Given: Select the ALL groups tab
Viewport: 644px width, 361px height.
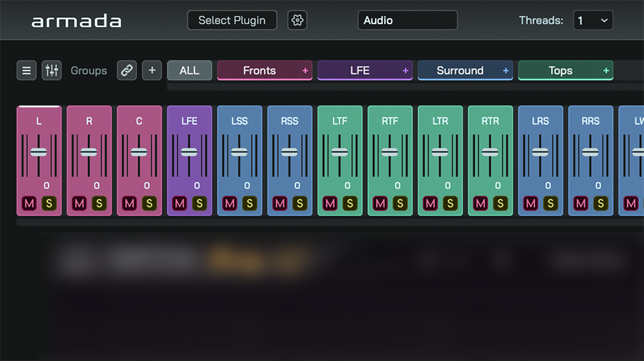Looking at the screenshot, I should point(190,70).
